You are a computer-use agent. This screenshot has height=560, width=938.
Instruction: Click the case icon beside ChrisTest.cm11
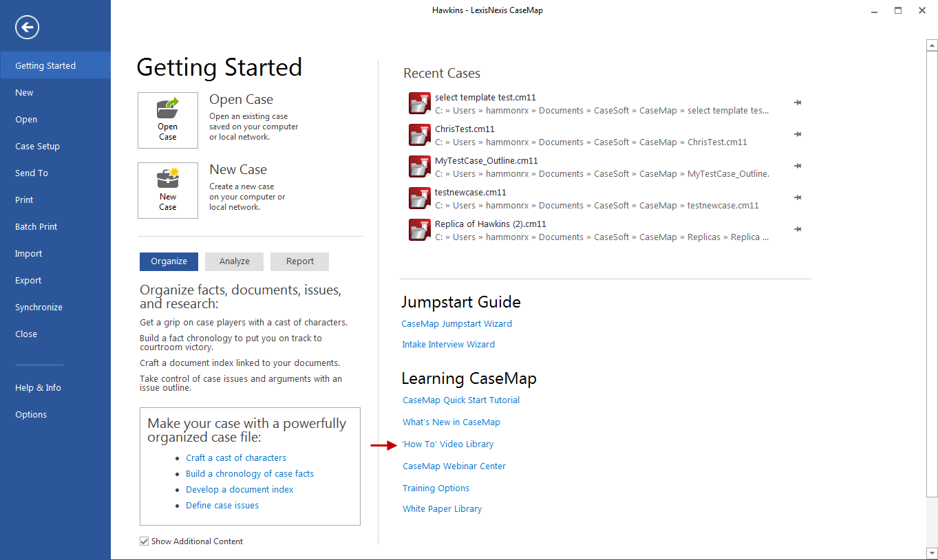tap(420, 135)
